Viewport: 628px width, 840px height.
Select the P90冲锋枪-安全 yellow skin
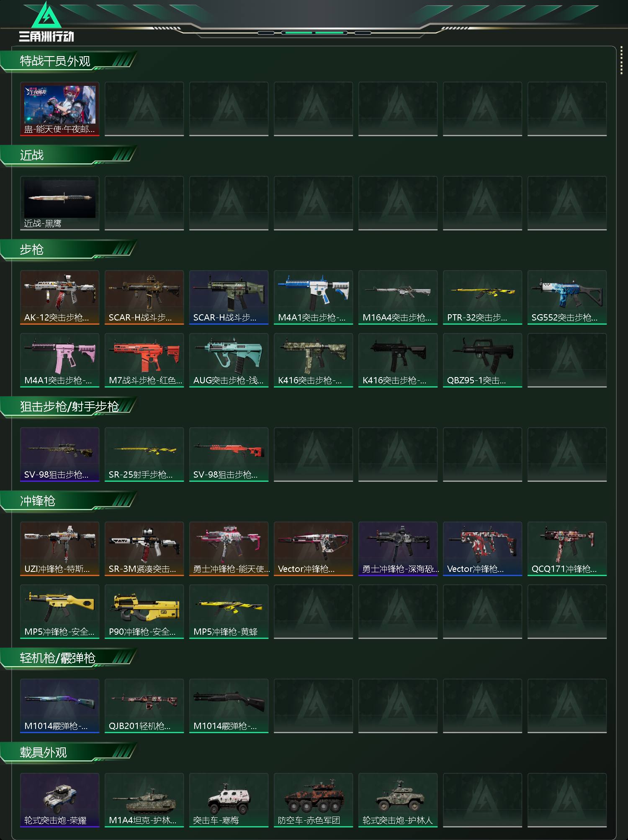(x=144, y=612)
